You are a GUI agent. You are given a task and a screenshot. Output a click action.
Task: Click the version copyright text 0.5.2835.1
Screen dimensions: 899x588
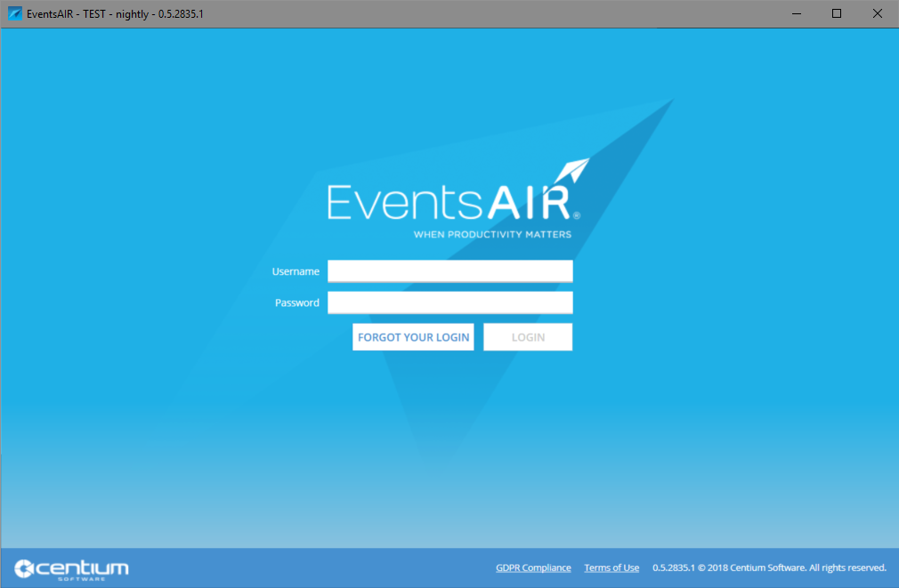coord(769,568)
